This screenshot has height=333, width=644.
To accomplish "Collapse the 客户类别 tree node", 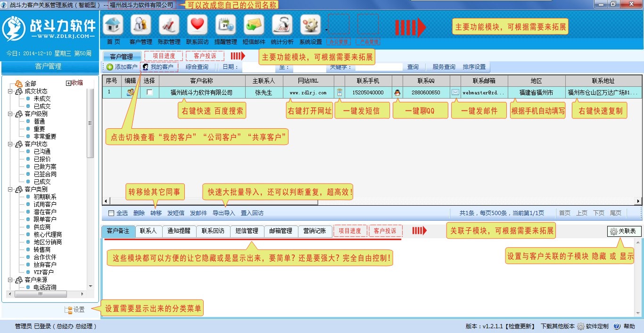I will (10, 189).
